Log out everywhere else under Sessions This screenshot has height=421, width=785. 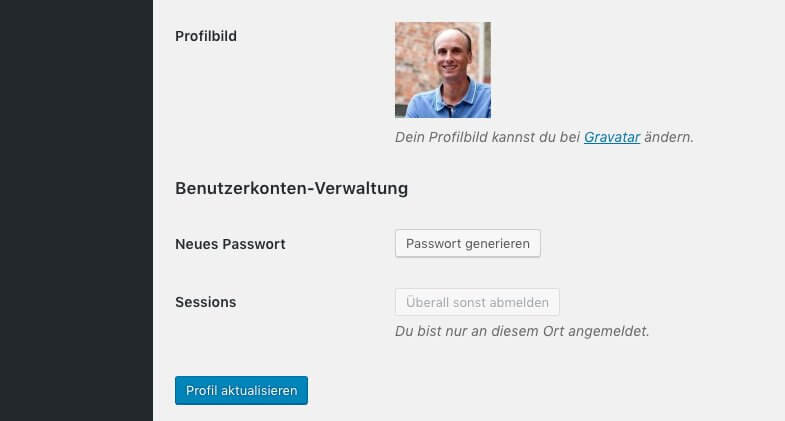477,302
